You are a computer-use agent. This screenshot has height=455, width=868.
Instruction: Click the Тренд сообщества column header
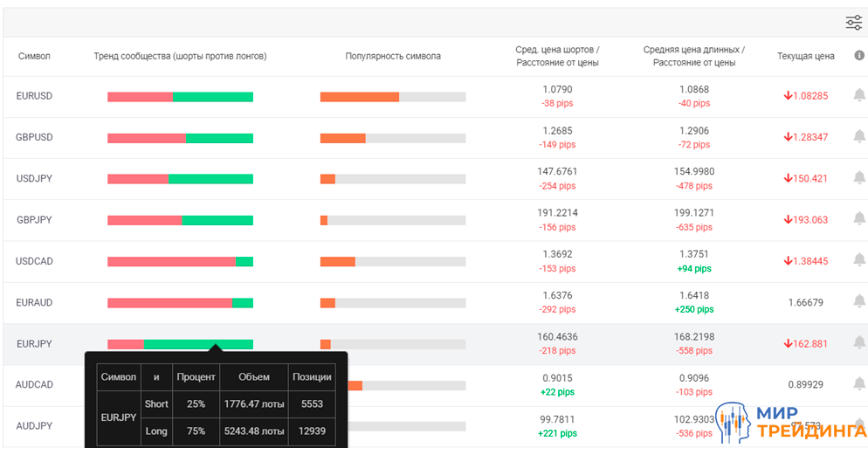coord(180,56)
